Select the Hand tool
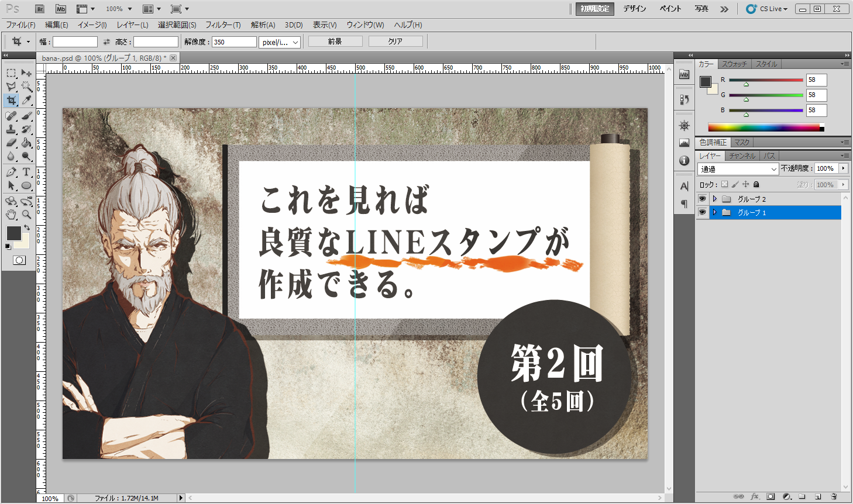 point(11,215)
